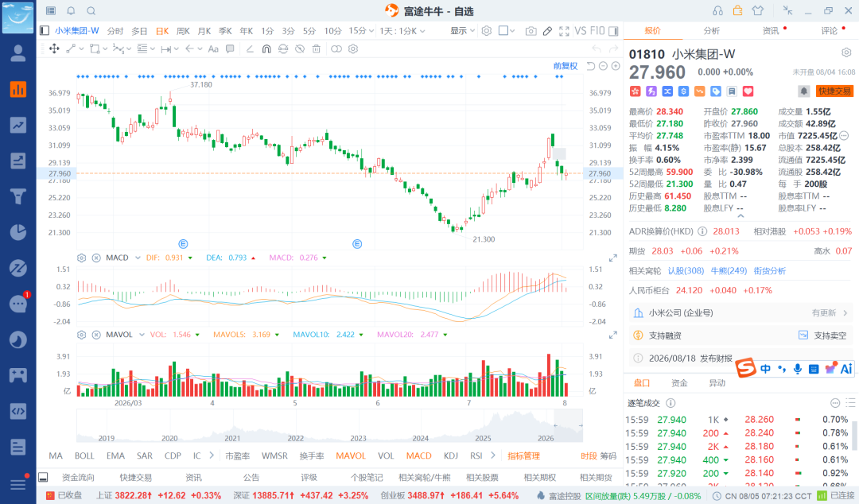Switch to the 评论 tab
The image size is (859, 504).
pyautogui.click(x=829, y=31)
